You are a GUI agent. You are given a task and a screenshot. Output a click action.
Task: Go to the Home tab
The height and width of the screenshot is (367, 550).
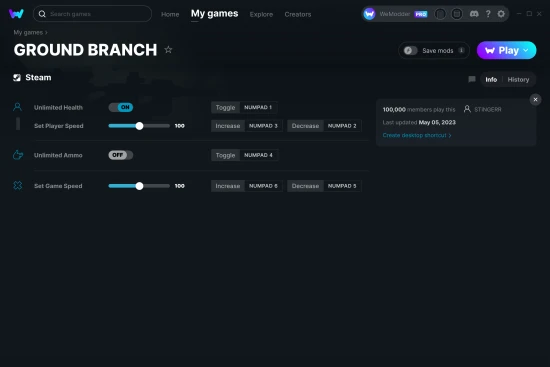click(170, 14)
